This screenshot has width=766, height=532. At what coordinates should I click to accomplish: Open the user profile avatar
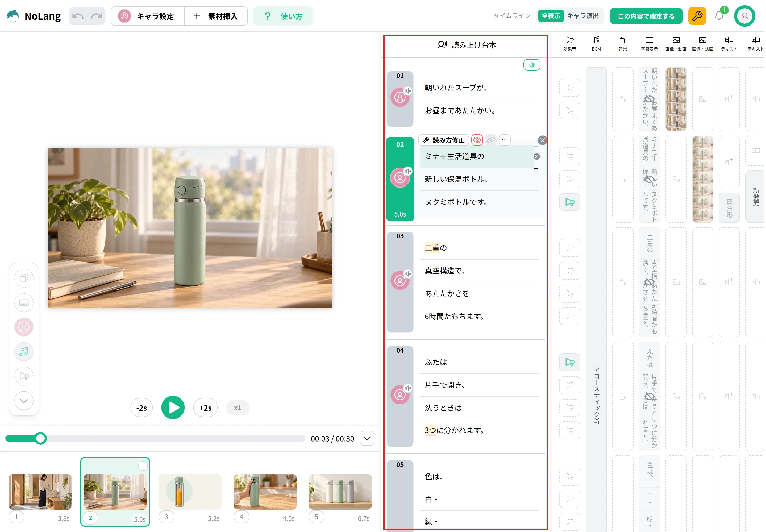(744, 16)
